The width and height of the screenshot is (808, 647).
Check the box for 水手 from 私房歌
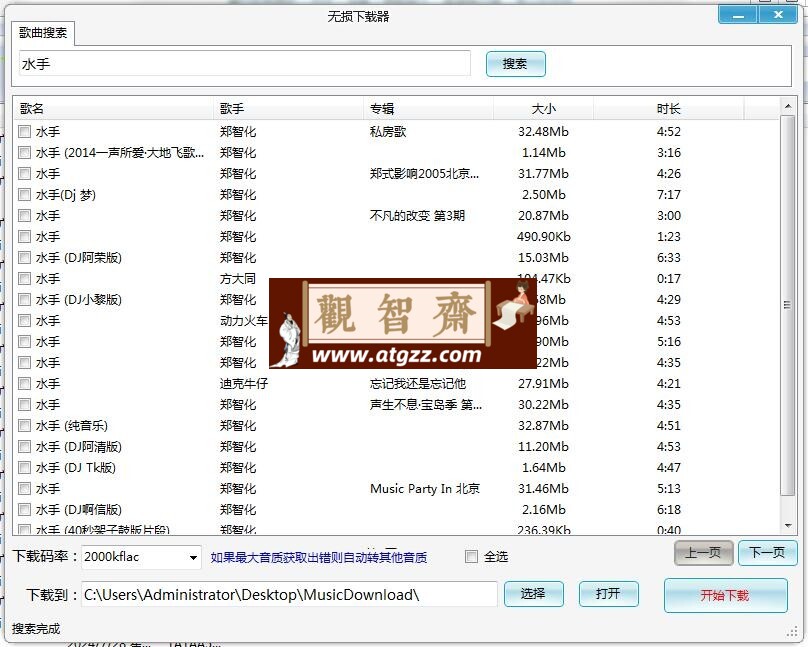[x=24, y=131]
